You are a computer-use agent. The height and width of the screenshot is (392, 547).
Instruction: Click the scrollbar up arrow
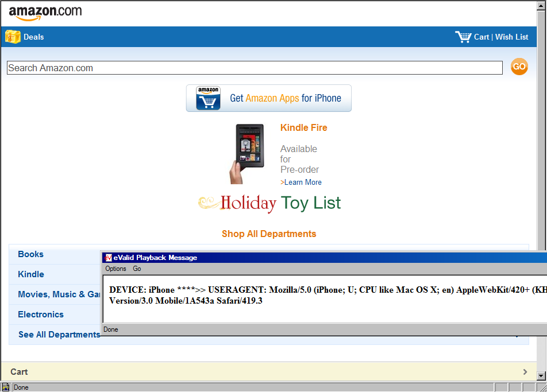(x=541, y=6)
